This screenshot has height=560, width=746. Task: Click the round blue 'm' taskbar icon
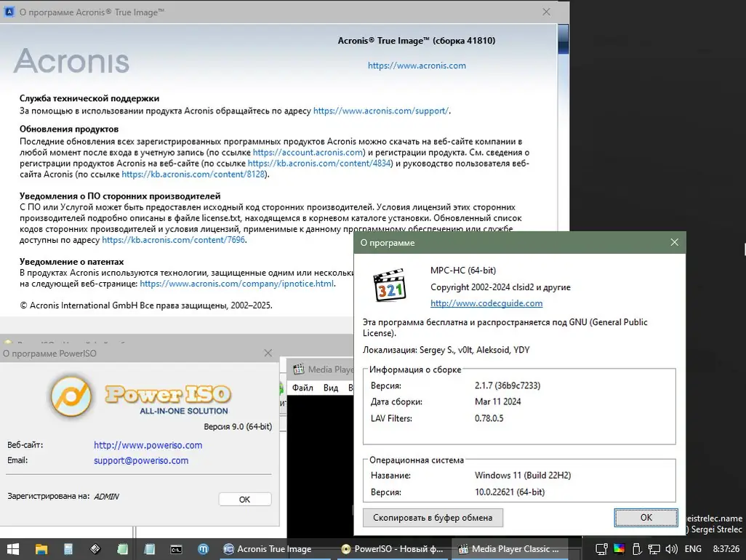click(203, 549)
